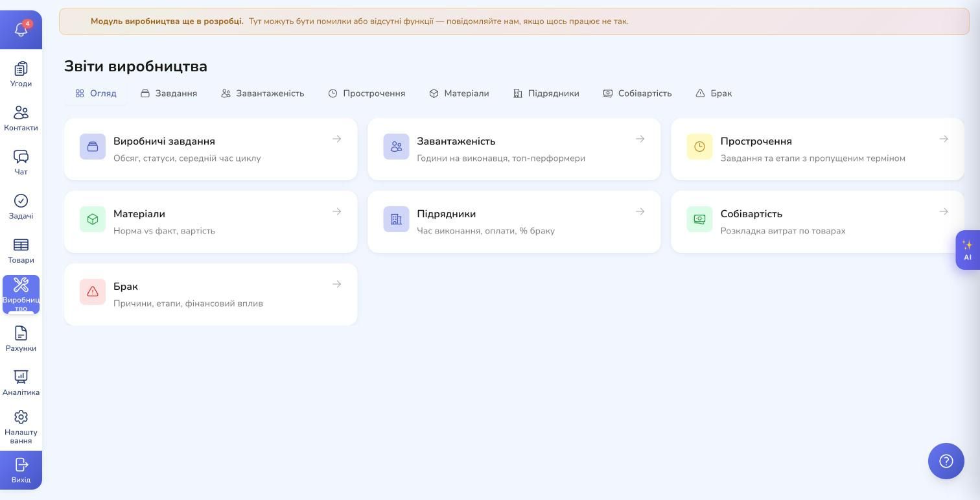Viewport: 980px width, 500px height.
Task: Click the Підрядники card building icon
Action: tap(396, 219)
